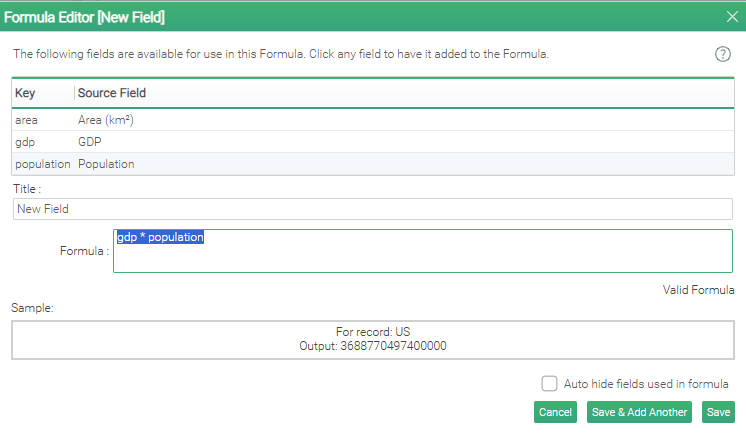The width and height of the screenshot is (746, 434).
Task: Click the Valid Formula status text
Action: pyautogui.click(x=698, y=290)
